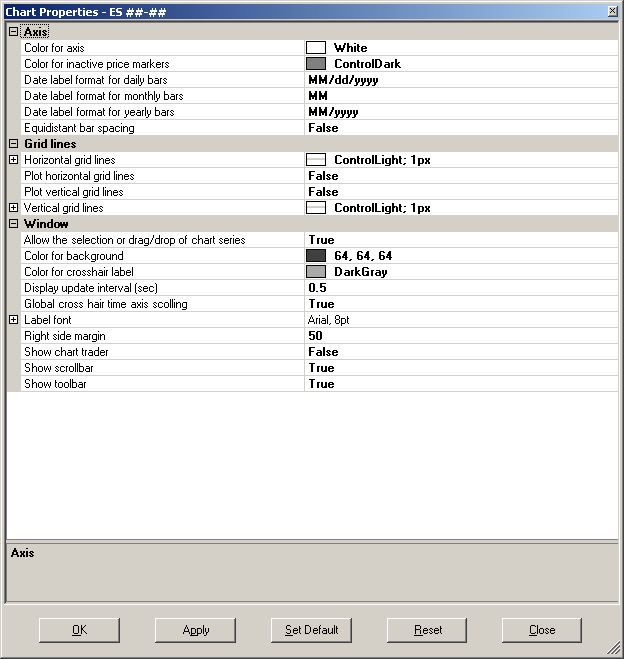This screenshot has width=624, height=659.
Task: Click the resize grip at dialog corner
Action: pos(614,648)
